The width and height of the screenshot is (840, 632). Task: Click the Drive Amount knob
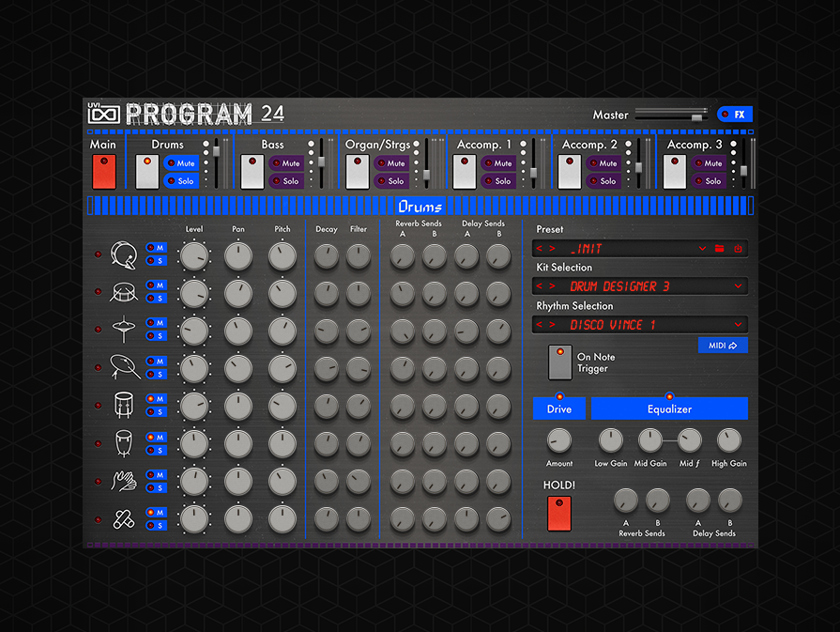coord(559,441)
